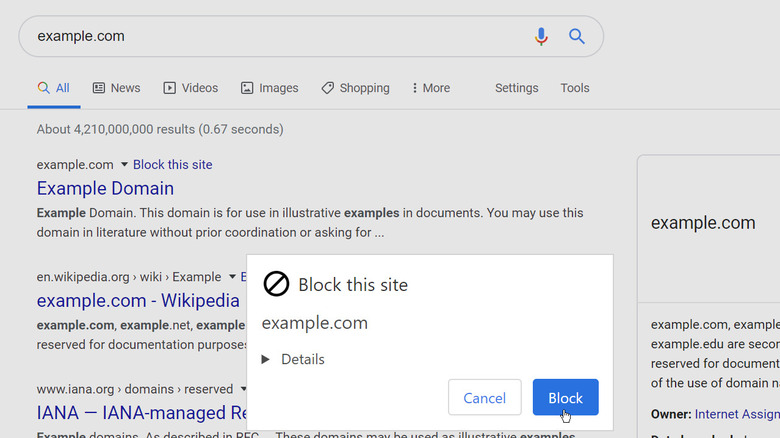Open search Settings
This screenshot has height=438, width=780.
516,88
